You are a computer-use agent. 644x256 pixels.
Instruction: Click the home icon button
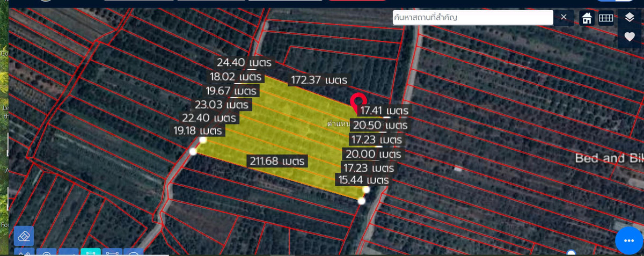(587, 18)
